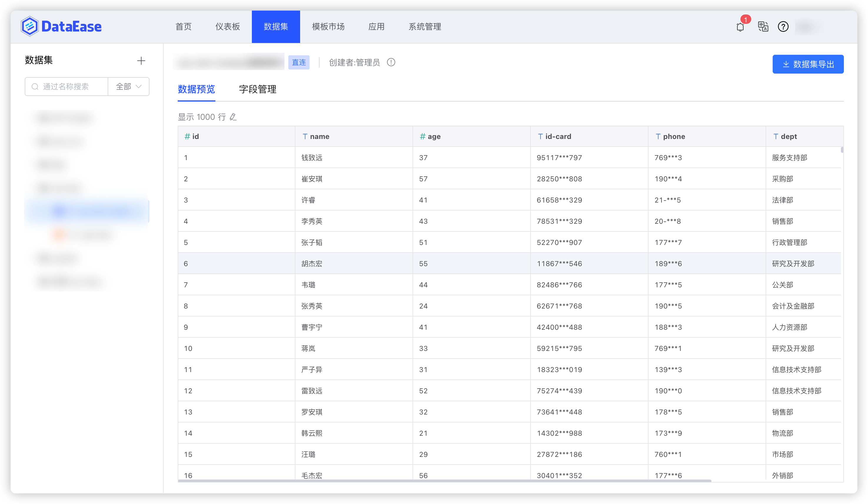Click the creator info circle icon
This screenshot has height=504, width=868.
click(x=391, y=62)
